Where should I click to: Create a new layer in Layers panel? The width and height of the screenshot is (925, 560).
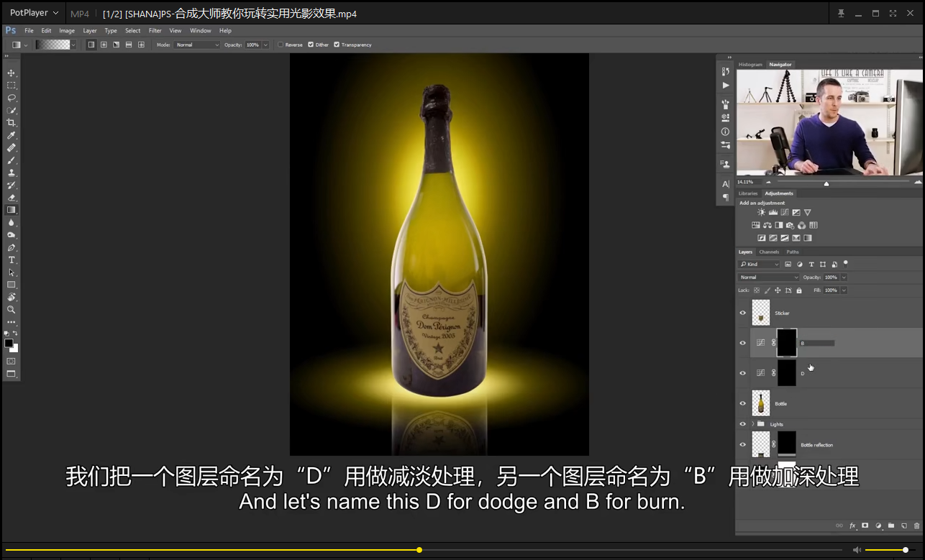pos(904,525)
